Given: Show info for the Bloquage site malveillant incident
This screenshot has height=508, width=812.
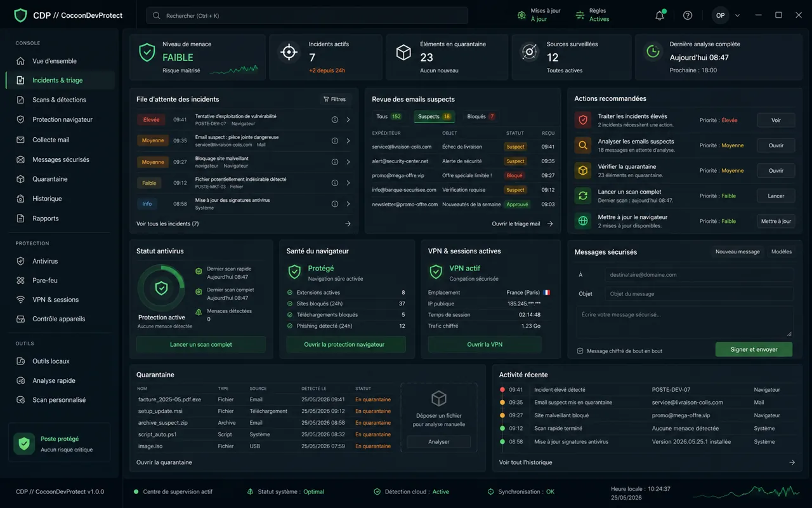Looking at the screenshot, I should point(335,162).
